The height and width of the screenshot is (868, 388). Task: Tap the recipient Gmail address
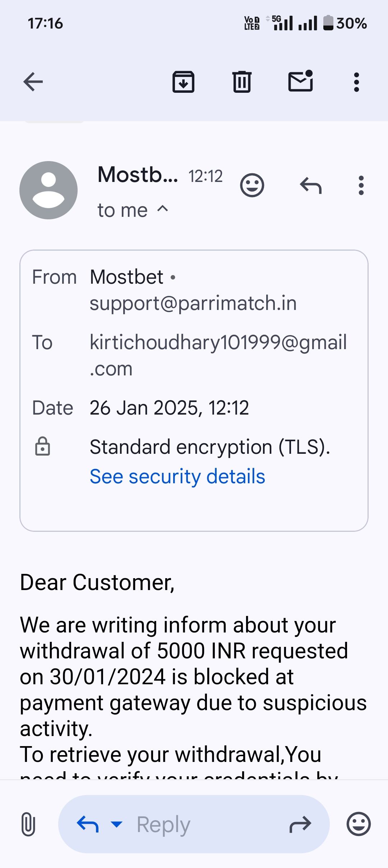[218, 342]
